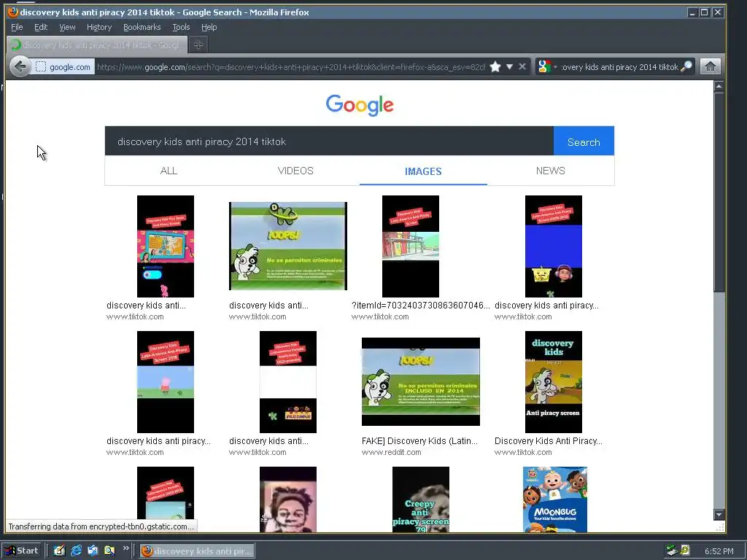
Task: Open the Firefox Home button
Action: tap(711, 66)
